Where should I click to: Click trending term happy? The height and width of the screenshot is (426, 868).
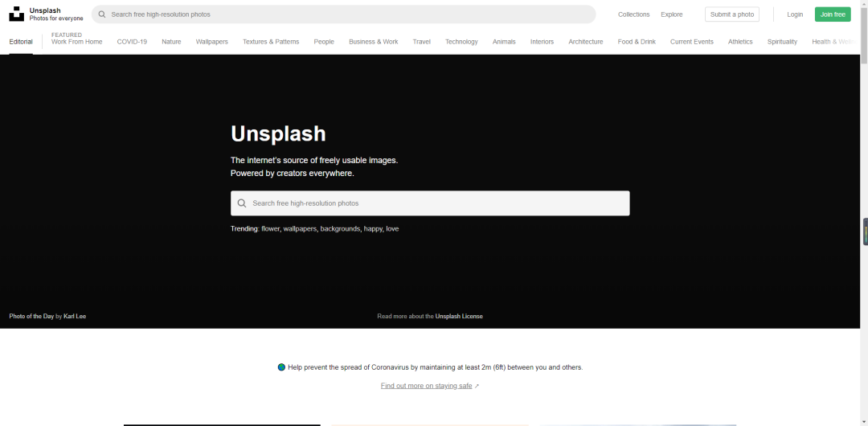coord(373,229)
